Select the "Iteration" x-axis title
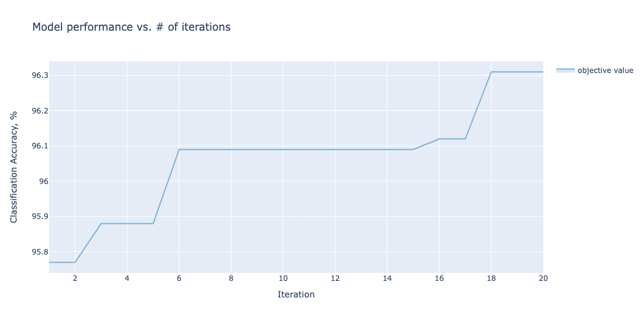The image size is (644, 322). coord(296,294)
